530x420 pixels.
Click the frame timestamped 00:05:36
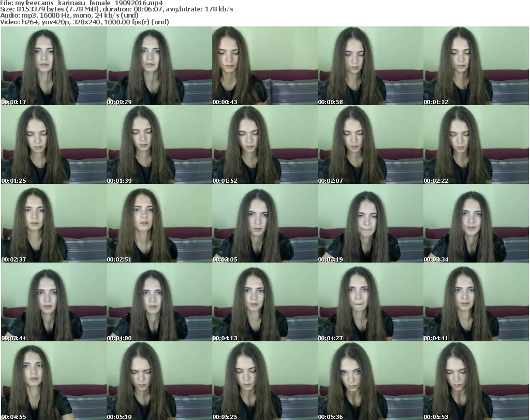coord(371,381)
